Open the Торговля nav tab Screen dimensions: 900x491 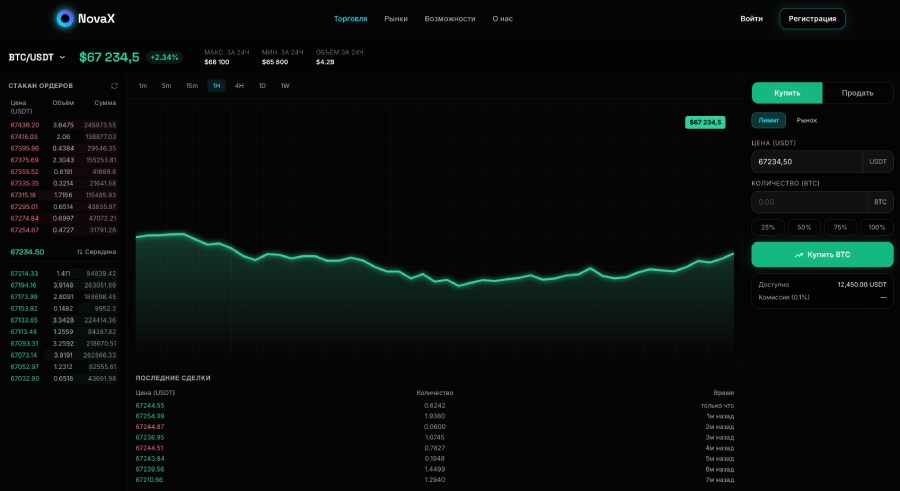(x=350, y=18)
